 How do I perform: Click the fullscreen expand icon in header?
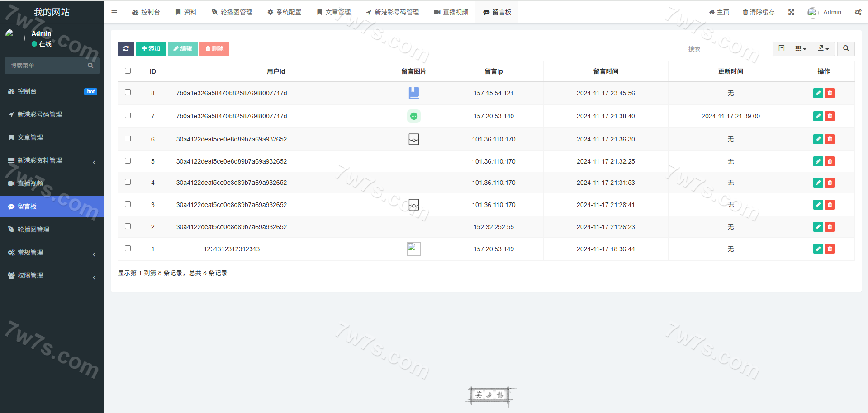pyautogui.click(x=791, y=12)
